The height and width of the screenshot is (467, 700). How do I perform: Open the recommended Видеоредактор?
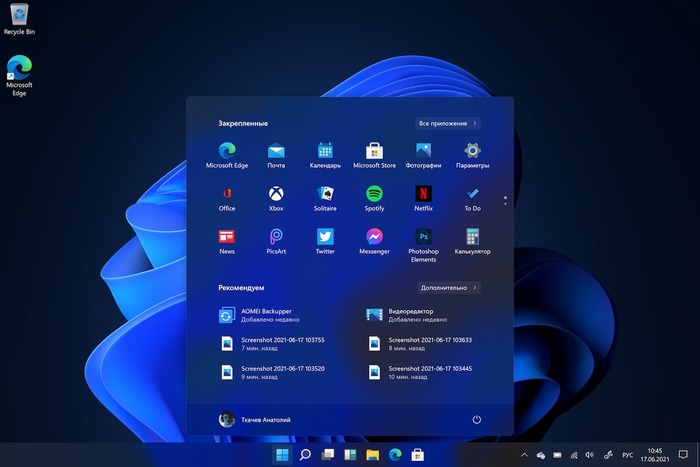point(406,315)
